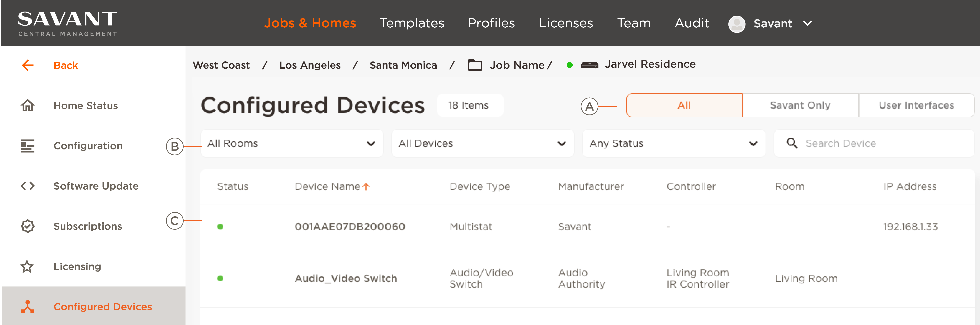Open the Audit menu item

click(691, 23)
